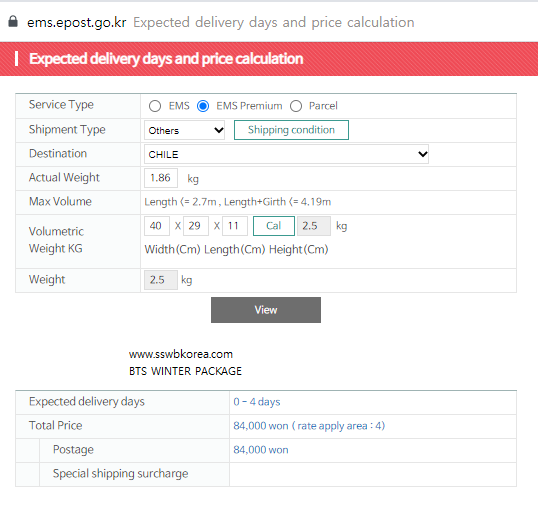
Task: Expand the Destination dropdown showing CHILE
Action: pyautogui.click(x=286, y=154)
